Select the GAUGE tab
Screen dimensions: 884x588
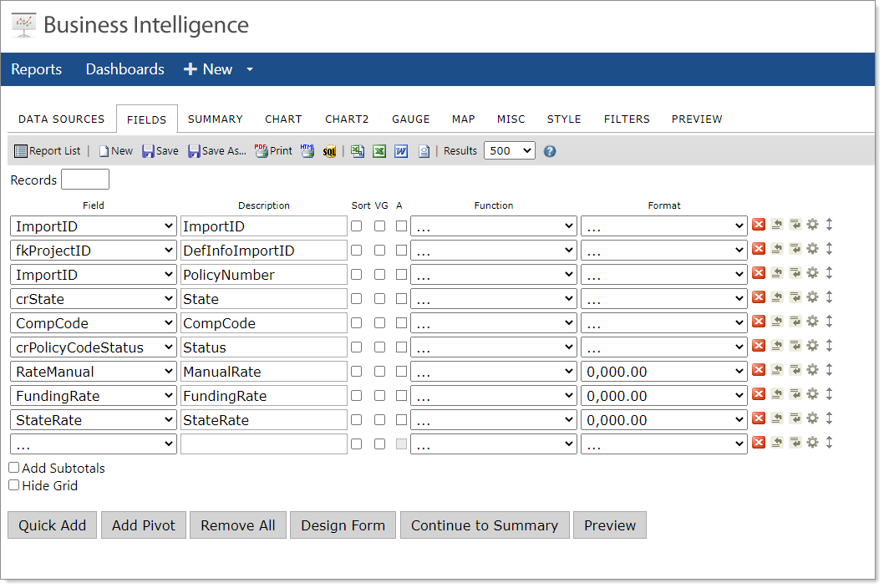point(411,119)
